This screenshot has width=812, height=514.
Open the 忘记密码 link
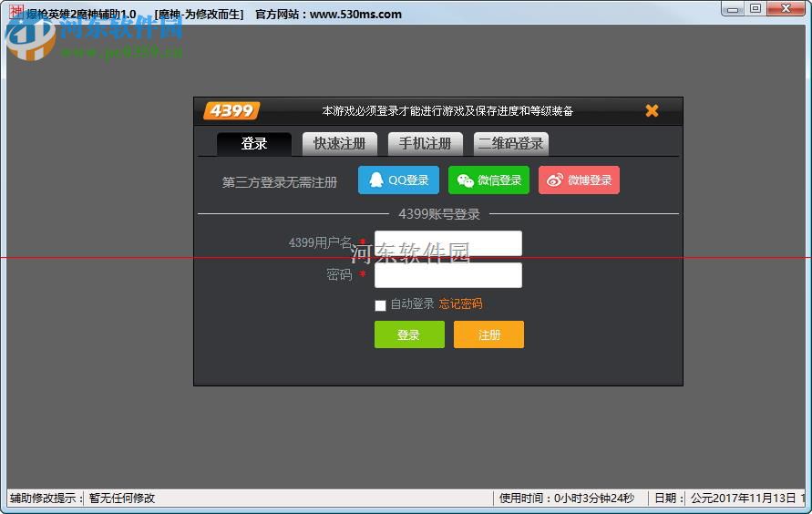[x=460, y=303]
